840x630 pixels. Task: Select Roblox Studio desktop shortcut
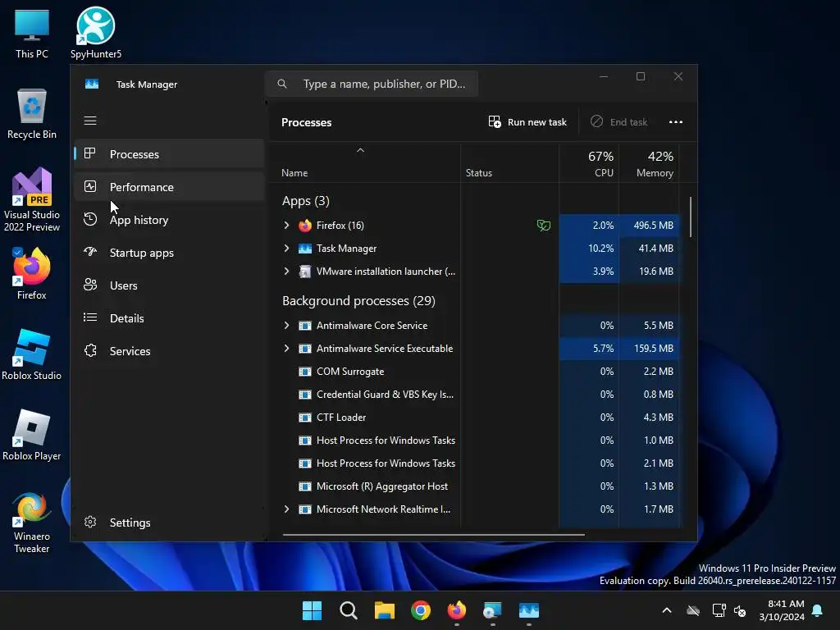(32, 354)
